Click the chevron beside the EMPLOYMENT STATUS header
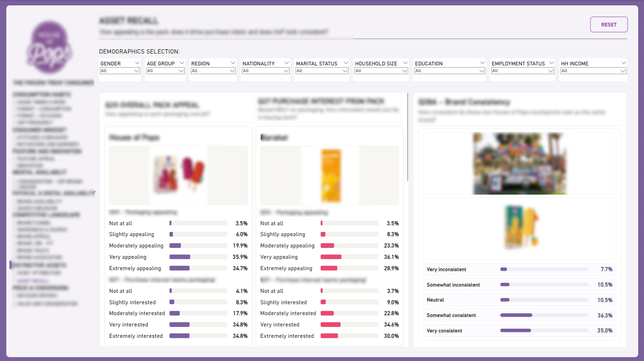Screen dimensions: 644x361 pyautogui.click(x=551, y=63)
